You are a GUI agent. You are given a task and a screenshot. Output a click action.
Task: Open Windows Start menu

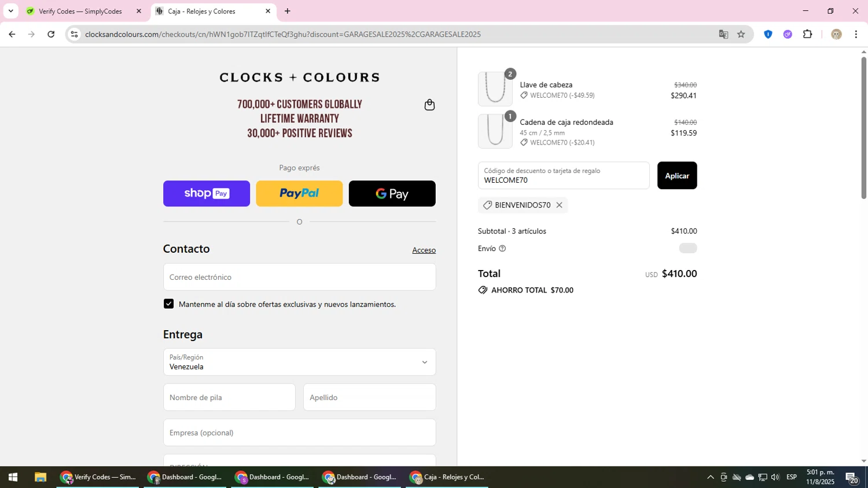tap(13, 477)
